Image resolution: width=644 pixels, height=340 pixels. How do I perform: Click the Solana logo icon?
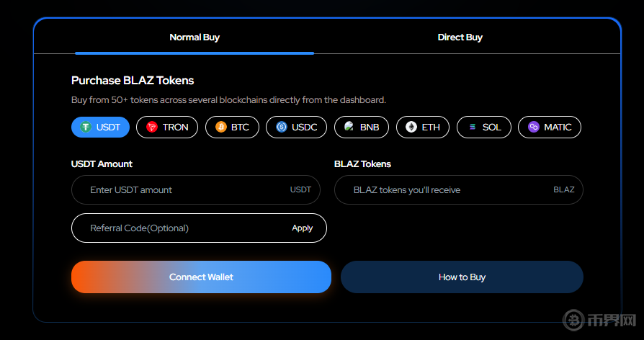click(x=473, y=127)
